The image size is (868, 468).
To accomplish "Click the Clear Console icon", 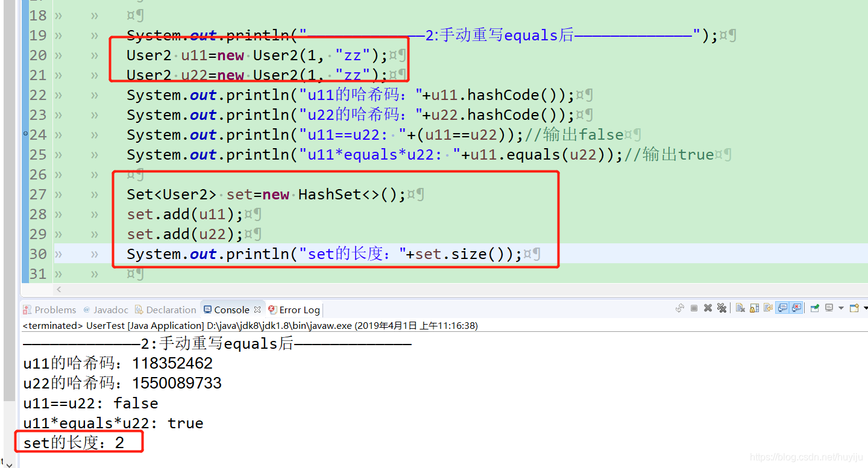I will point(741,308).
